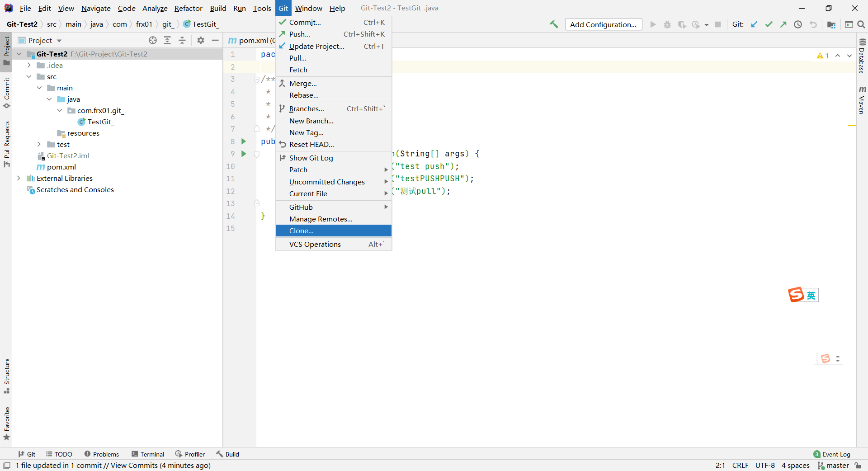The image size is (868, 471).
Task: Jump to next highlighted error arrow
Action: pyautogui.click(x=849, y=56)
